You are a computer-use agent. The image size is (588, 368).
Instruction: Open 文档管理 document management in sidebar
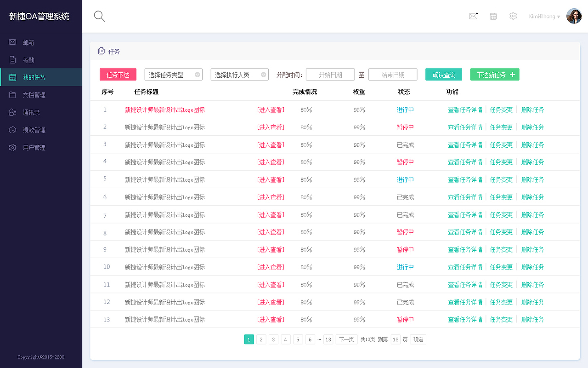point(40,94)
